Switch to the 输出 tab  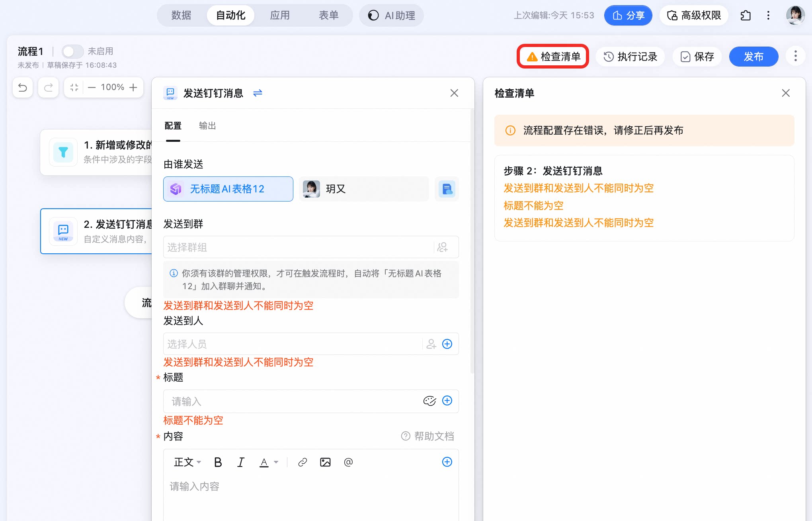point(207,126)
